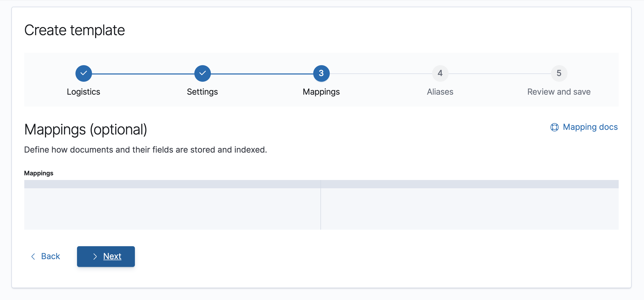Viewport: 644px width, 300px height.
Task: Go Back to previous step
Action: (x=50, y=257)
